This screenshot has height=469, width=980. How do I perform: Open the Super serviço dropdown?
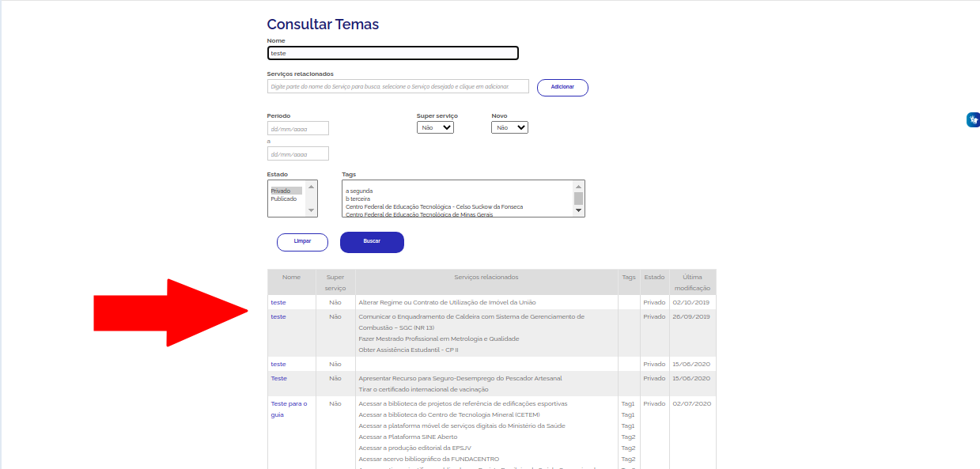click(435, 127)
